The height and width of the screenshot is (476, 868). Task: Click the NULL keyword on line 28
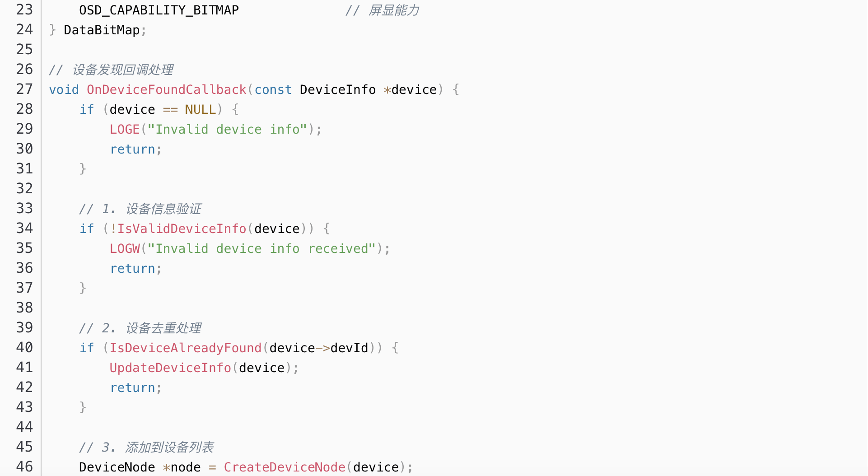(x=201, y=109)
